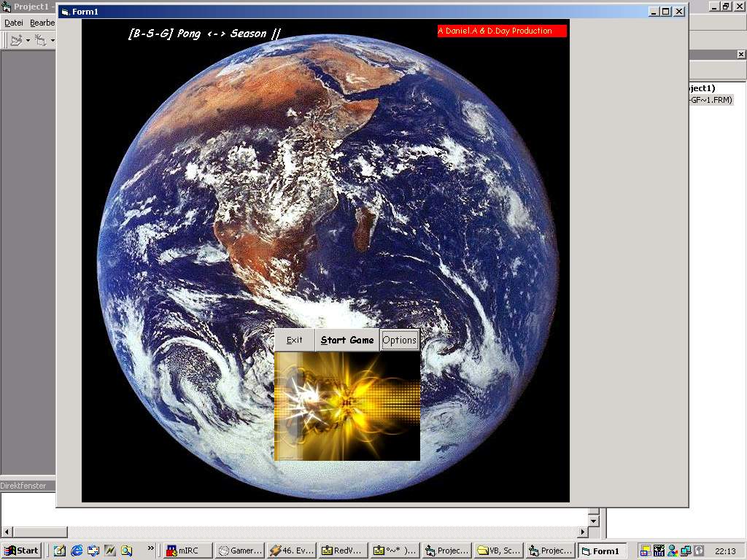Click the Form1 taskbar button
The width and height of the screenshot is (747, 560).
click(603, 551)
